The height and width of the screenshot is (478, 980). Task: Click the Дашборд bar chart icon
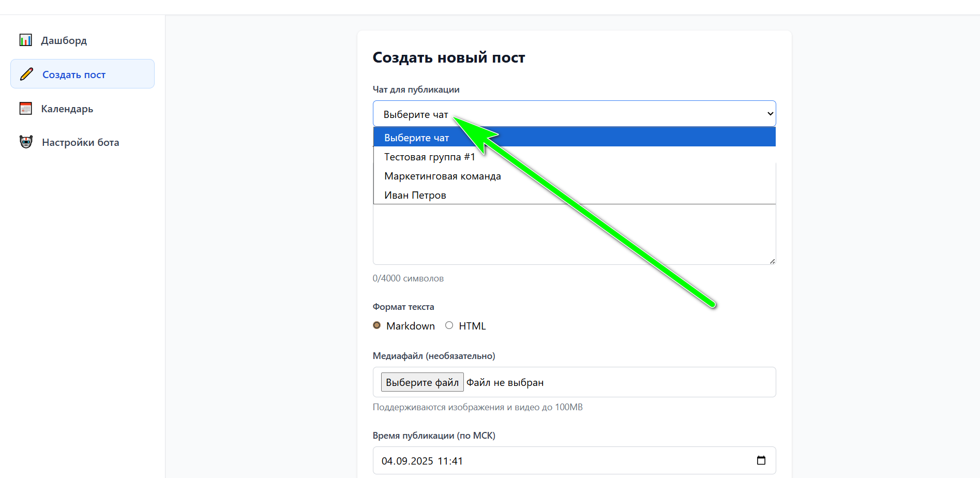click(x=26, y=40)
